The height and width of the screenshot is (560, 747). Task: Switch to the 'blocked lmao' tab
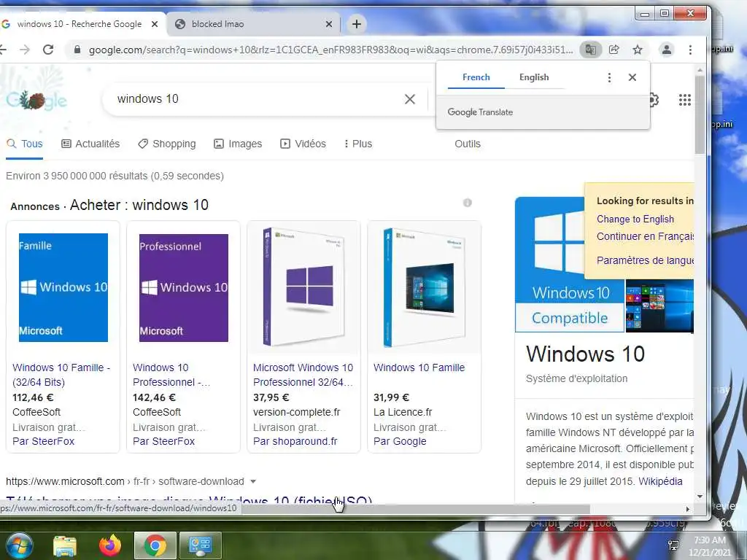pos(252,24)
